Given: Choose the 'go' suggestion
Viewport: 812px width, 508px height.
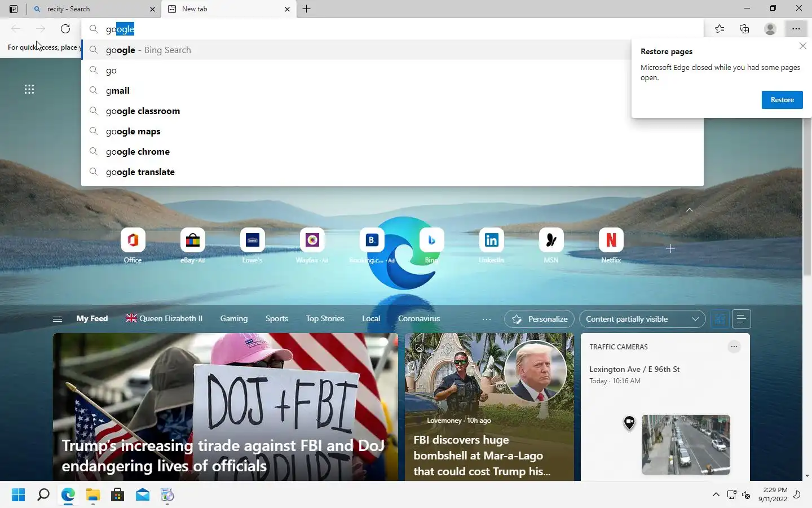Looking at the screenshot, I should tap(392, 70).
